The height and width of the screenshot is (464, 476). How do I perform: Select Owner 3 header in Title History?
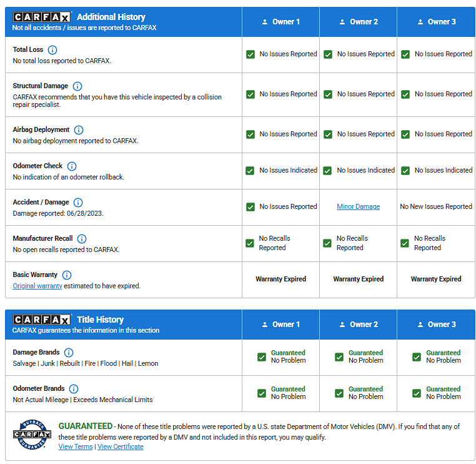pos(435,325)
